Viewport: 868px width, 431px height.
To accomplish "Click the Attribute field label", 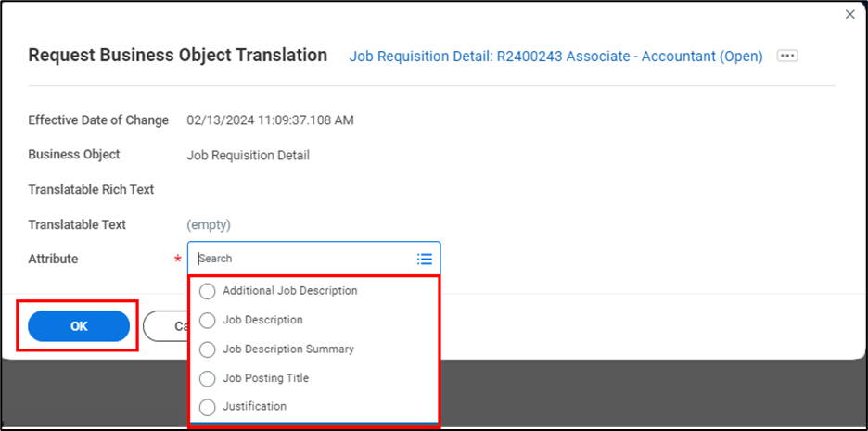I will click(53, 260).
